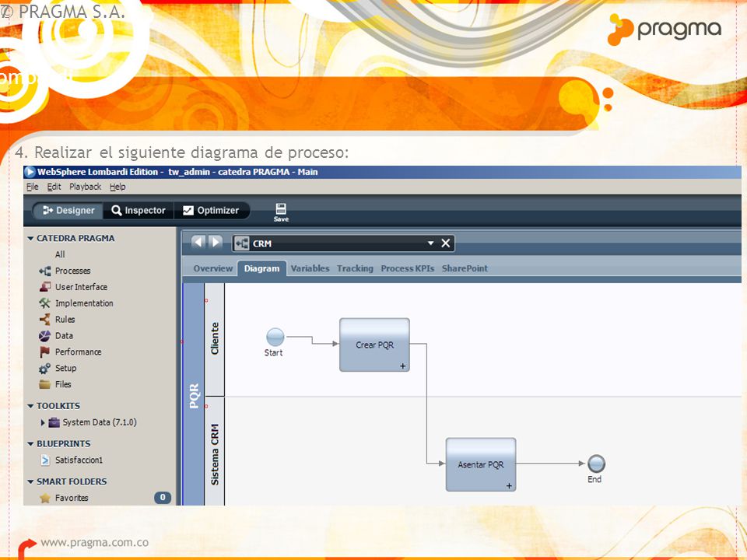Switch to the Diagram tab
747x560 pixels.
[x=262, y=268]
